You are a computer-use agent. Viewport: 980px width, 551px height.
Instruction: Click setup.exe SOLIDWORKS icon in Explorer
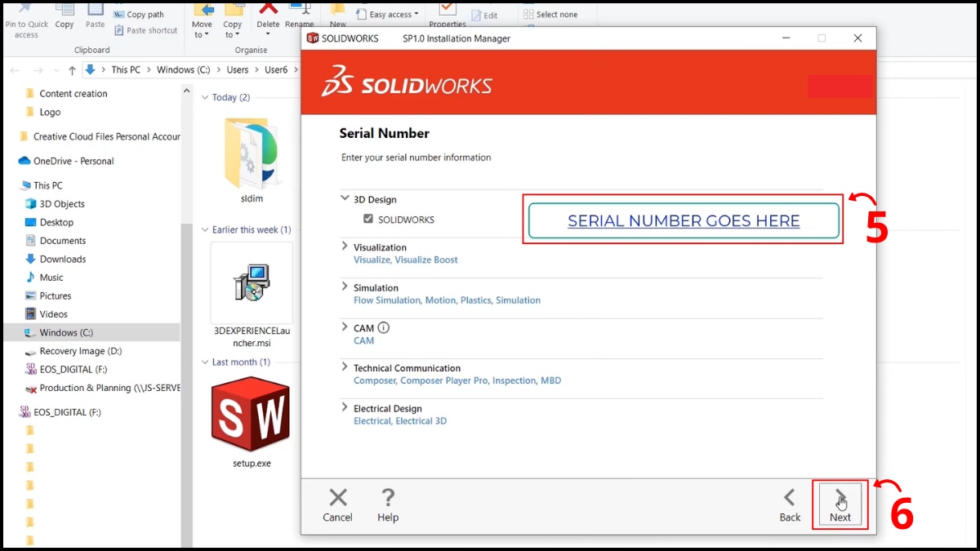(x=251, y=415)
